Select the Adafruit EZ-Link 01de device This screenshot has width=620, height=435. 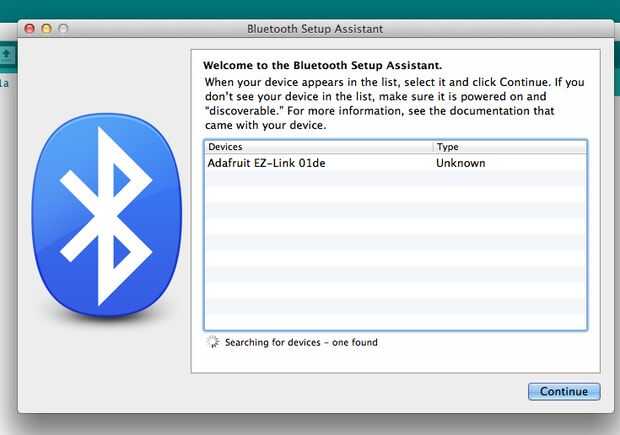395,163
